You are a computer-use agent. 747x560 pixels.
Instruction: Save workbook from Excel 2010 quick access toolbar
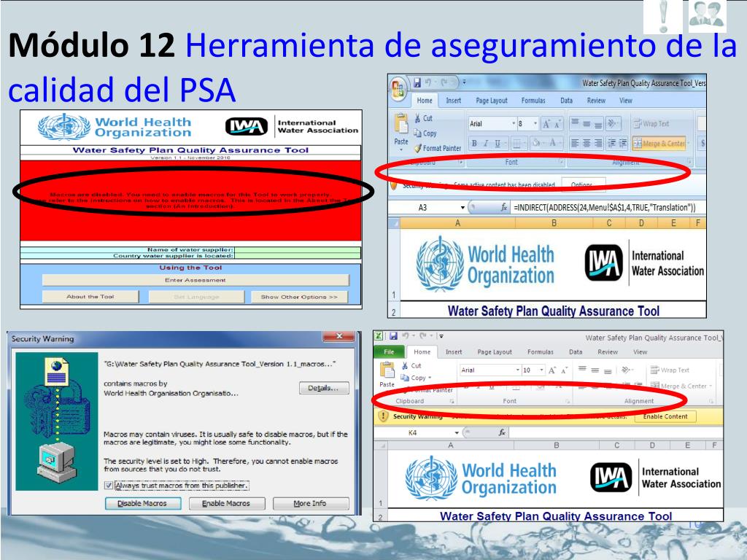(393, 335)
